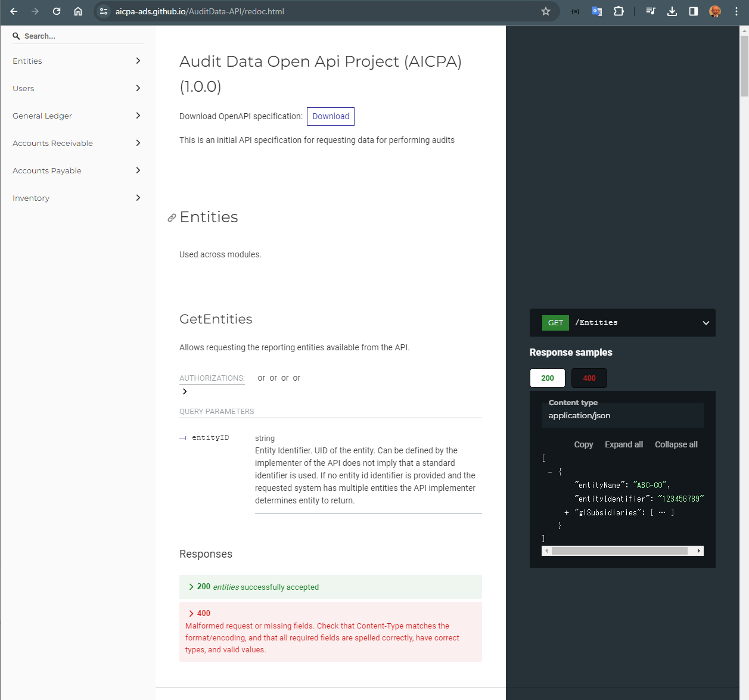Open the Chrome three-dot menu
Screen dimensions: 749x700
point(736,11)
